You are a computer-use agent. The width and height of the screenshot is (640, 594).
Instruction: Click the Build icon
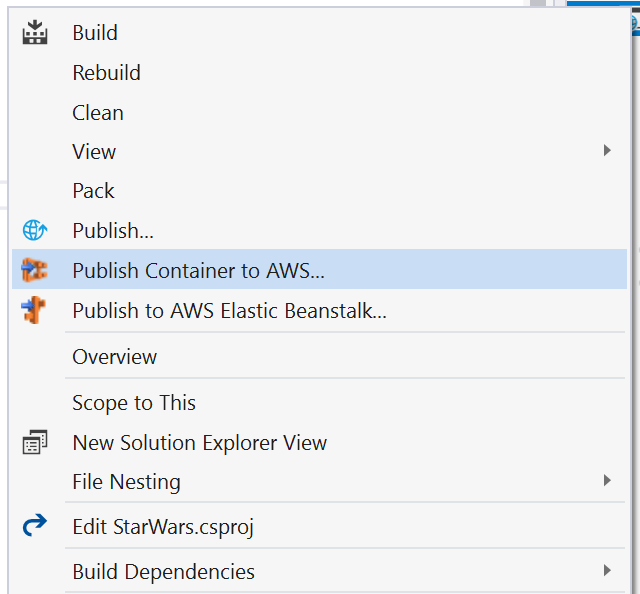[x=35, y=33]
